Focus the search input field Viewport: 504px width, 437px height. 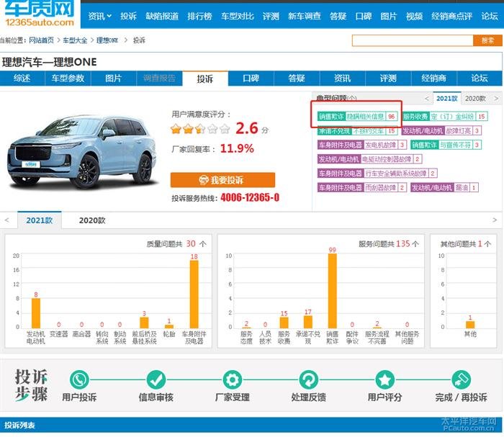413,40
